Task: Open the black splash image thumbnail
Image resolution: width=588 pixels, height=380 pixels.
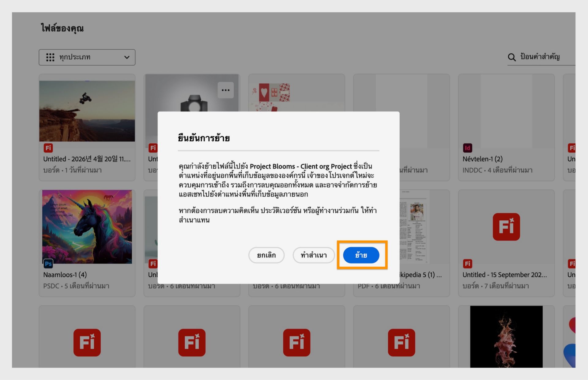Action: click(506, 336)
